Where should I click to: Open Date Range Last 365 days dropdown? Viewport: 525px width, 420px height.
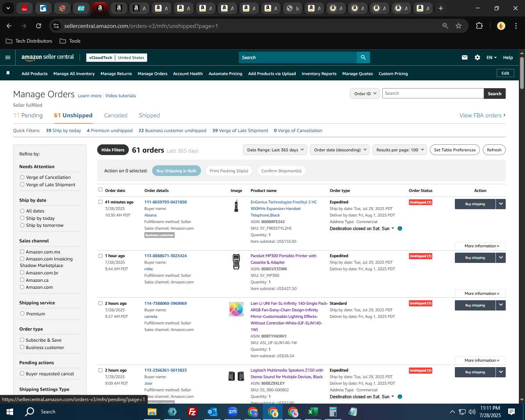(x=275, y=150)
